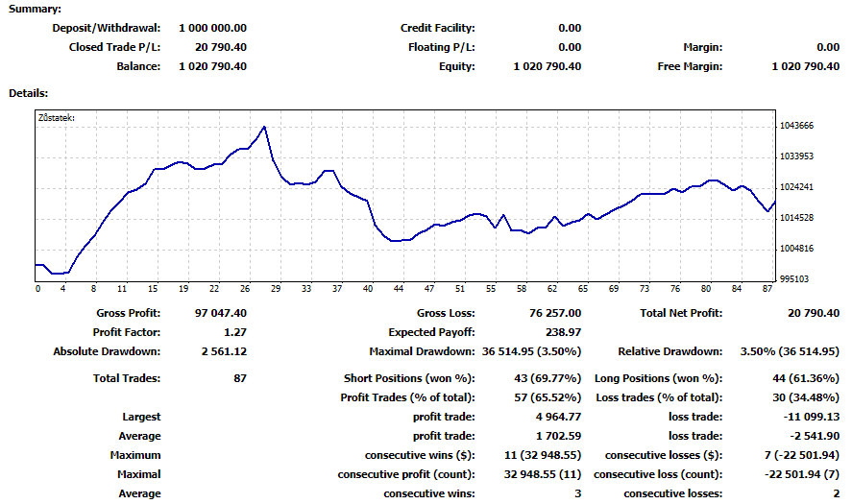Click the Details heading

click(29, 93)
